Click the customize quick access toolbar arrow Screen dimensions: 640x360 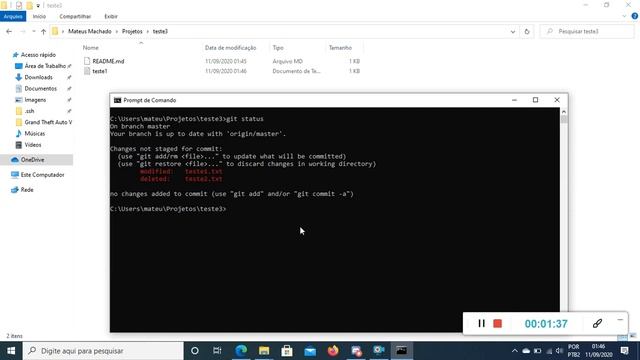point(38,6)
